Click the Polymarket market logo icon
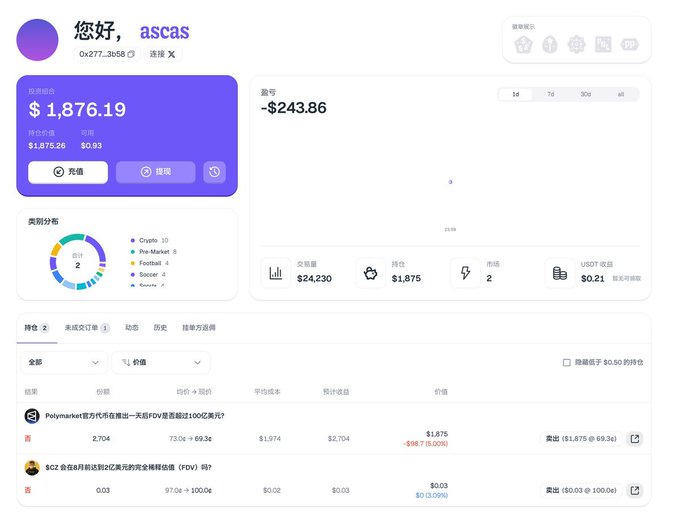Screen dimensions: 680x524 pyautogui.click(x=32, y=416)
